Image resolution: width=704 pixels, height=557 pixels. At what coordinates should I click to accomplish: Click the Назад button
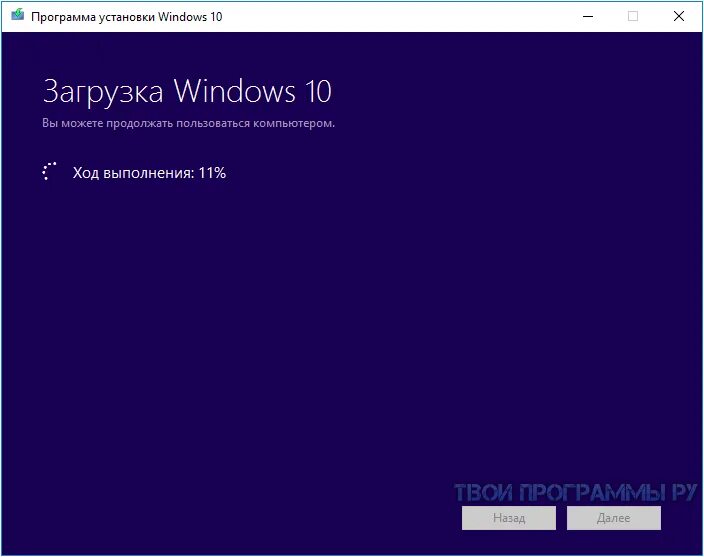tap(509, 518)
